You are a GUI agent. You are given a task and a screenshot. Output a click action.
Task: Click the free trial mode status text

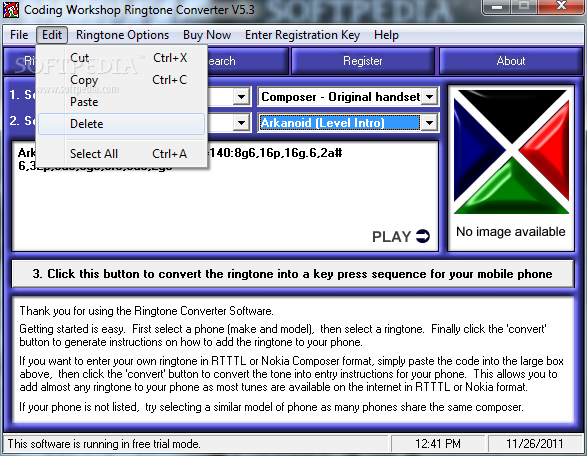(104, 444)
